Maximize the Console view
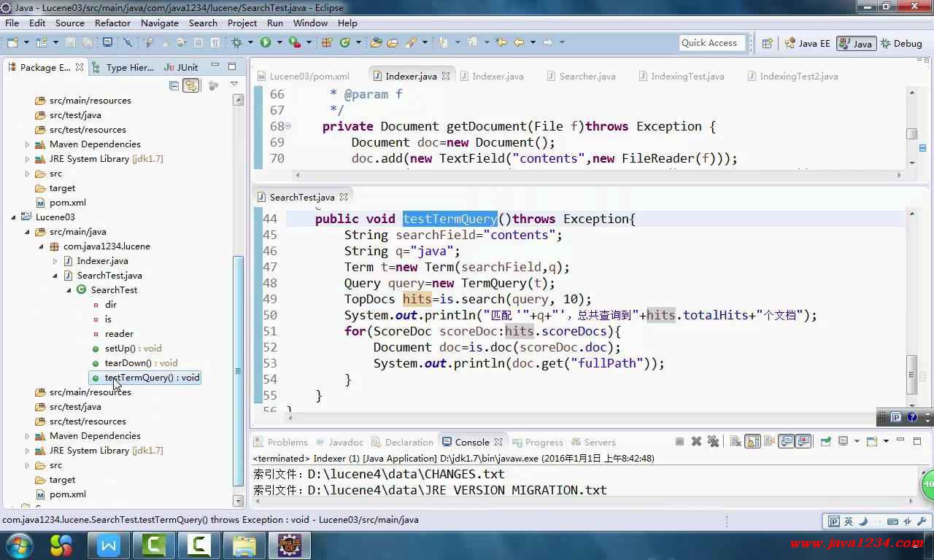Screen dimensions: 934x560 point(919,441)
